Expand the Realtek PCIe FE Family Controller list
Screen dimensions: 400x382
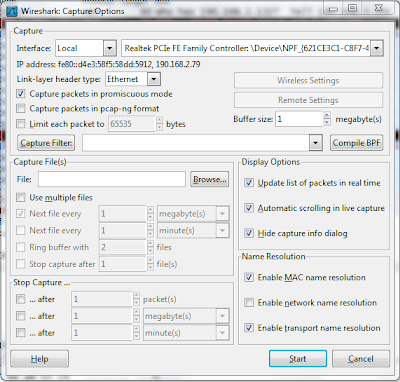point(376,48)
